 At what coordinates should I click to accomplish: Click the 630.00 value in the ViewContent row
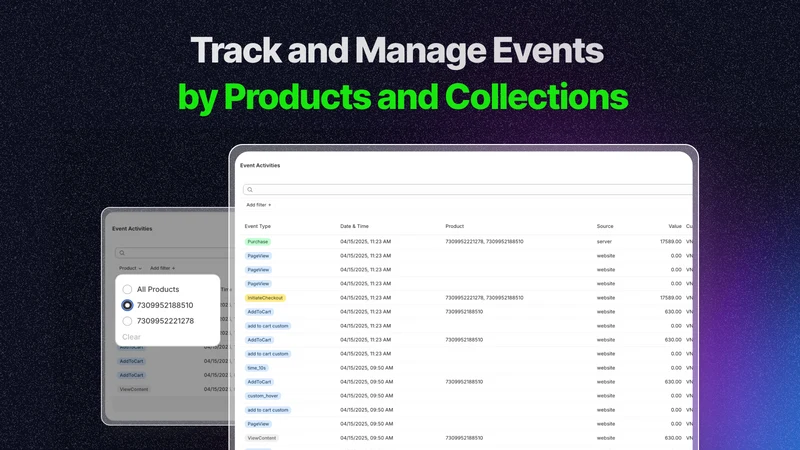click(x=673, y=438)
